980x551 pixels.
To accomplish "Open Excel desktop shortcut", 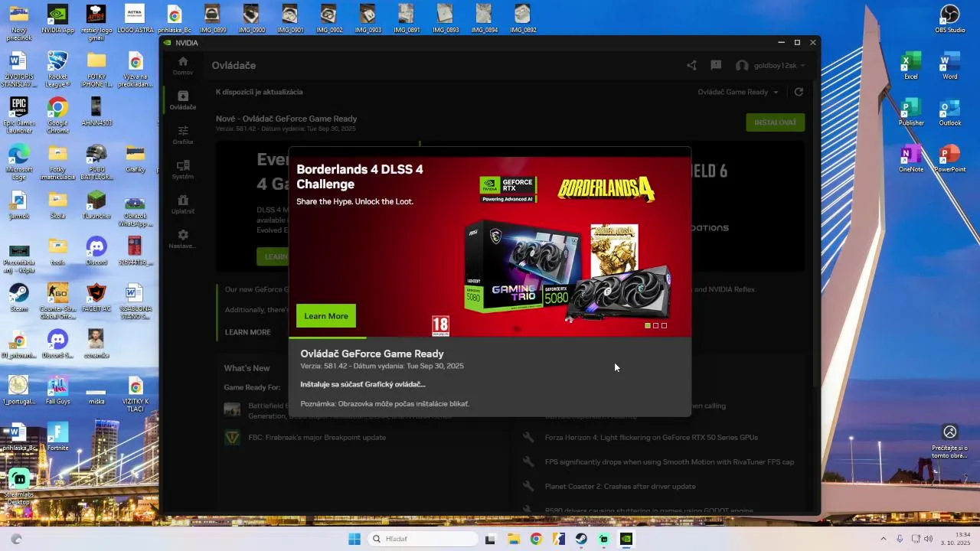I will pos(911,66).
